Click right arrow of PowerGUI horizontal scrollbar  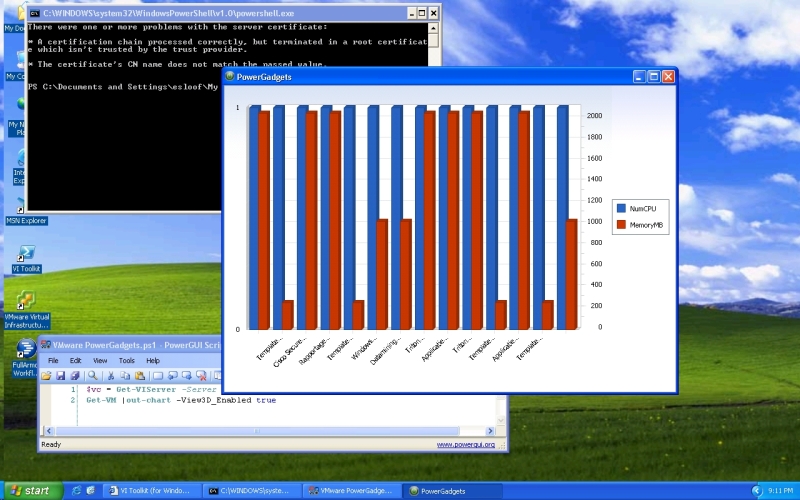[x=490, y=431]
